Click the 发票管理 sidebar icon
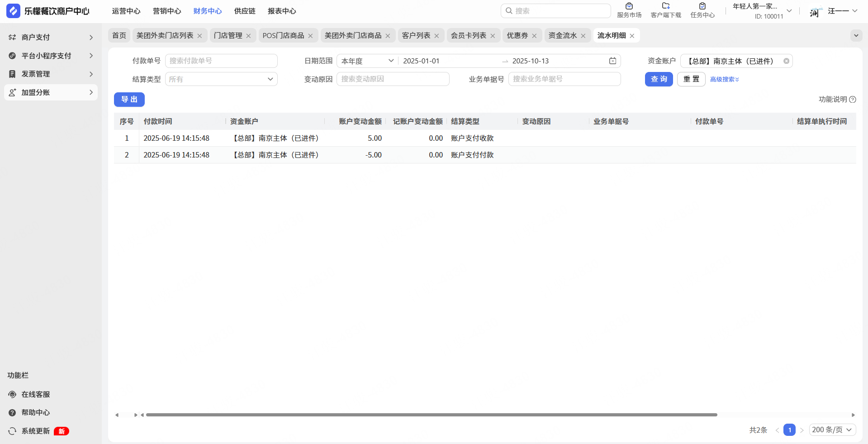Screen dimensions: 868x444 (12, 74)
